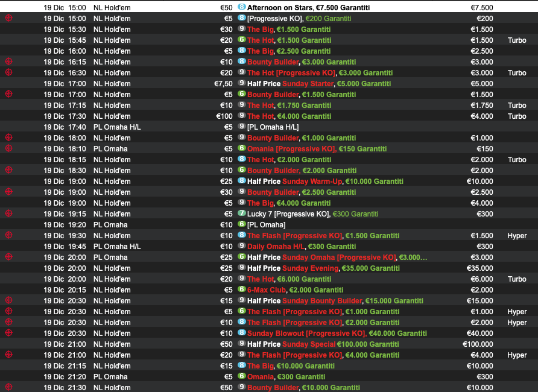Click the Hyper label on 19:30 The Flash row

point(517,236)
